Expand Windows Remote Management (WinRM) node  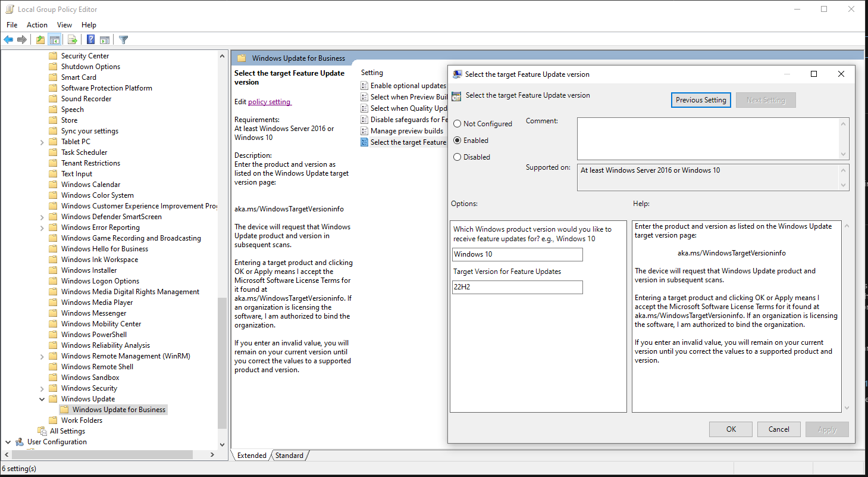click(x=42, y=356)
